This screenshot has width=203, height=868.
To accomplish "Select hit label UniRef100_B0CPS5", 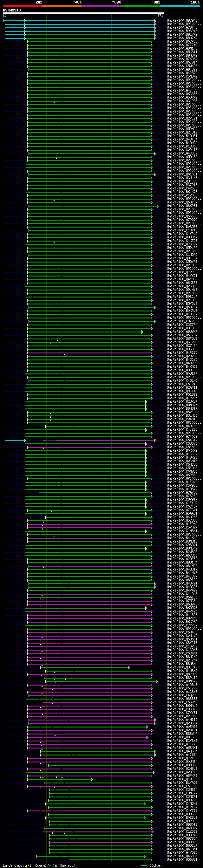I will [x=182, y=41].
